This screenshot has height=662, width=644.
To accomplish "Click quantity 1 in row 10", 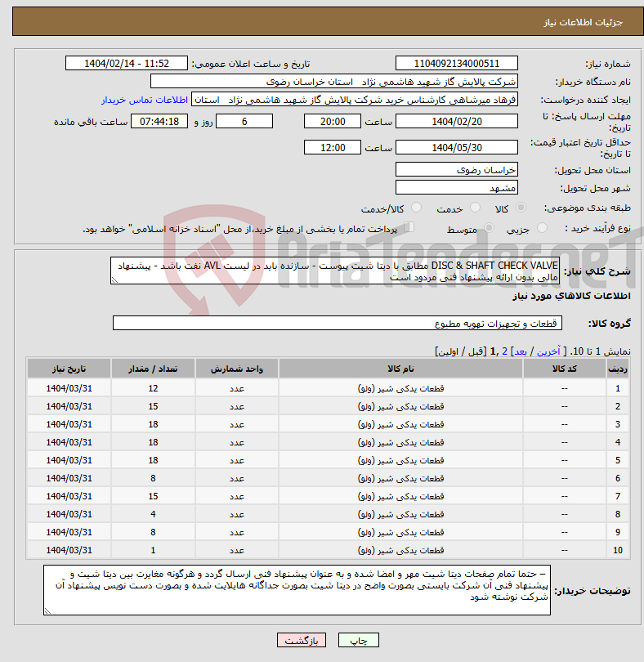I will [x=153, y=550].
